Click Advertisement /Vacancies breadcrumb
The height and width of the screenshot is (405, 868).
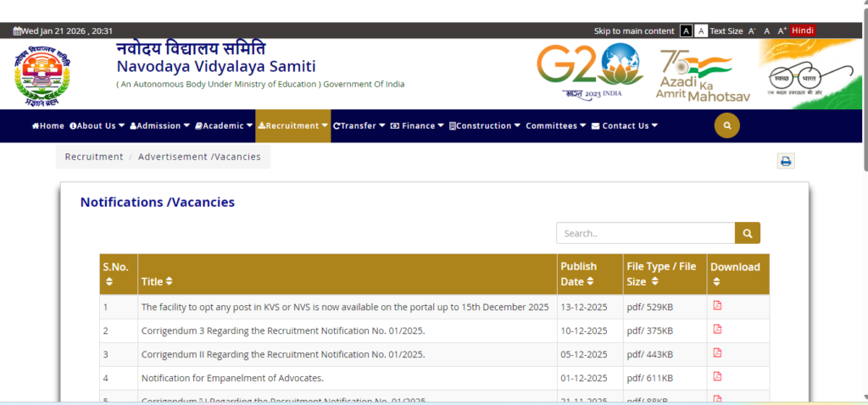(199, 157)
